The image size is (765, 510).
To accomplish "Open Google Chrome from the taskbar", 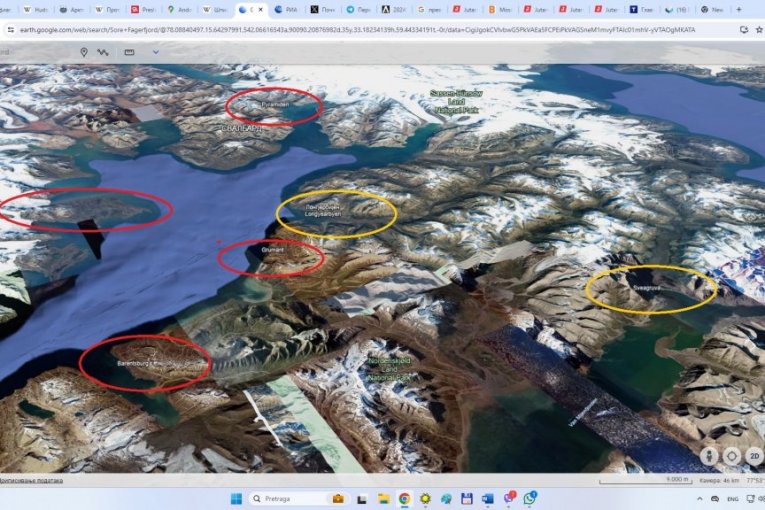I will pos(404,498).
